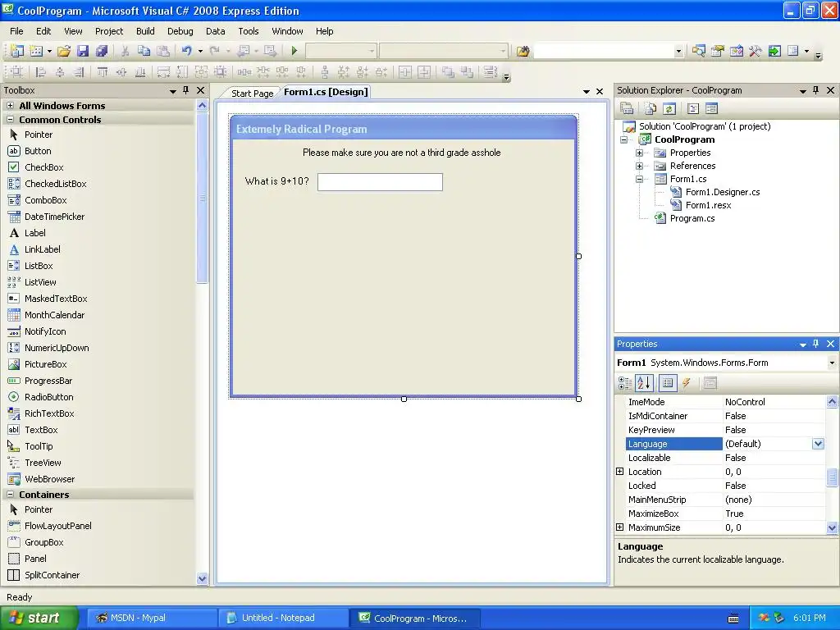
Task: Click the Open File folder icon
Action: tap(64, 51)
